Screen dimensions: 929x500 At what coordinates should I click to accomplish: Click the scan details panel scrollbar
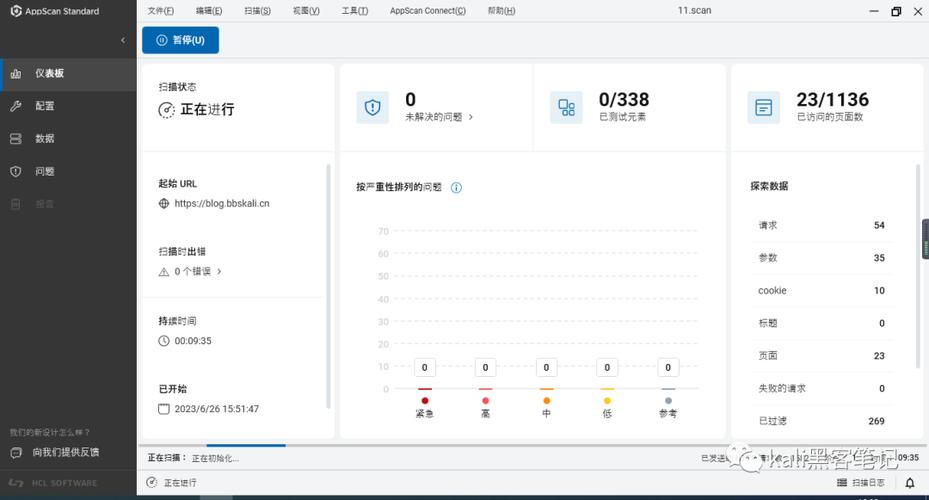pos(328,287)
